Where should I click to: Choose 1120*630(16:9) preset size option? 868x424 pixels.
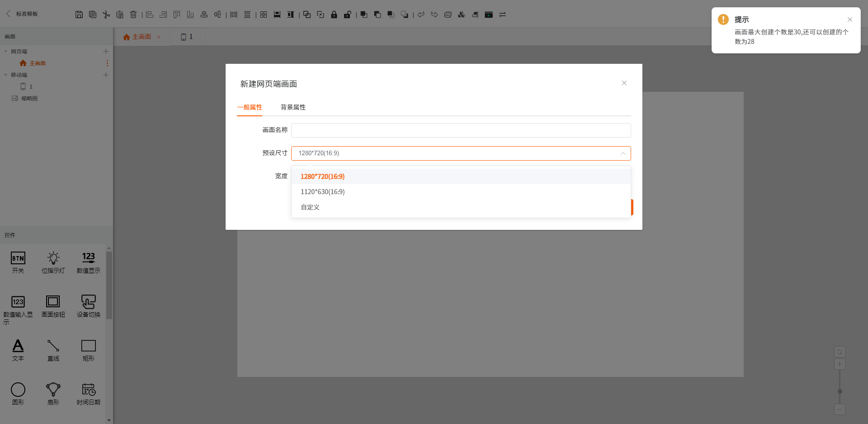tap(461, 192)
